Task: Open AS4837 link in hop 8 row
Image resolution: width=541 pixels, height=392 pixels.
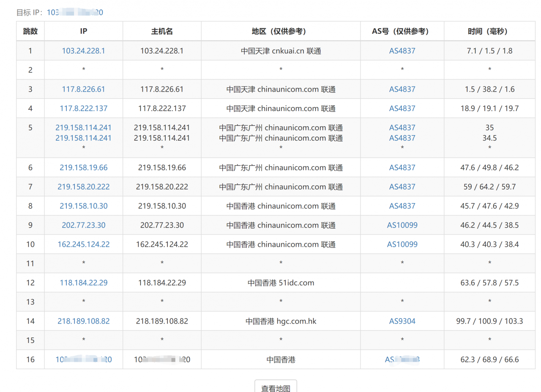Action: point(402,206)
